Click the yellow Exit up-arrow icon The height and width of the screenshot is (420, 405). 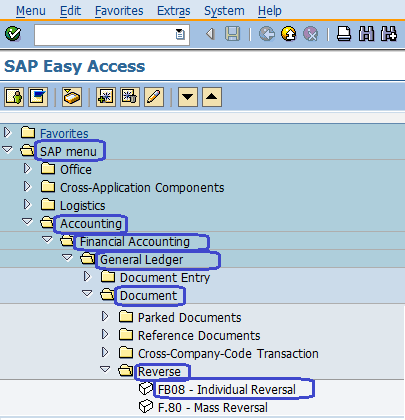(x=289, y=34)
